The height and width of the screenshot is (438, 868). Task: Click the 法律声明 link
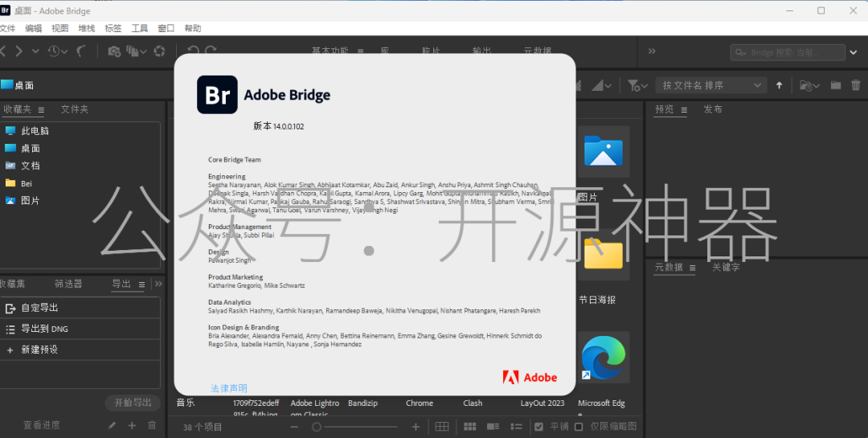[x=228, y=389]
